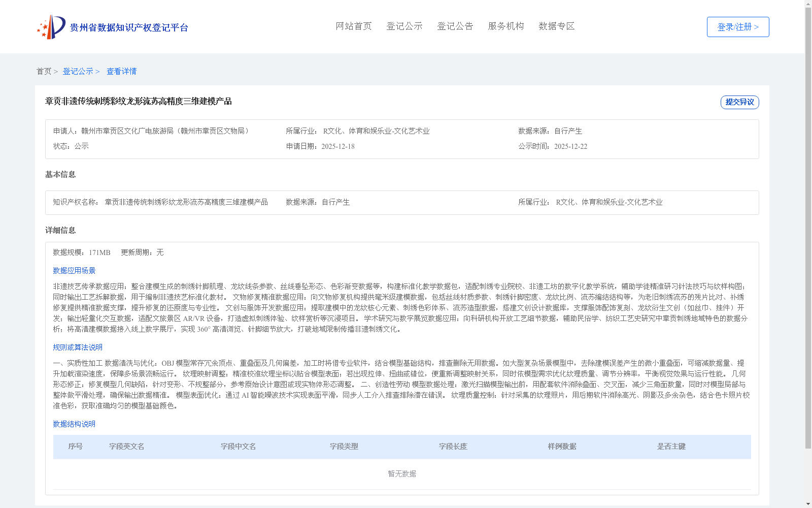Click the 是否主键 column header
The width and height of the screenshot is (812, 508).
(671, 447)
